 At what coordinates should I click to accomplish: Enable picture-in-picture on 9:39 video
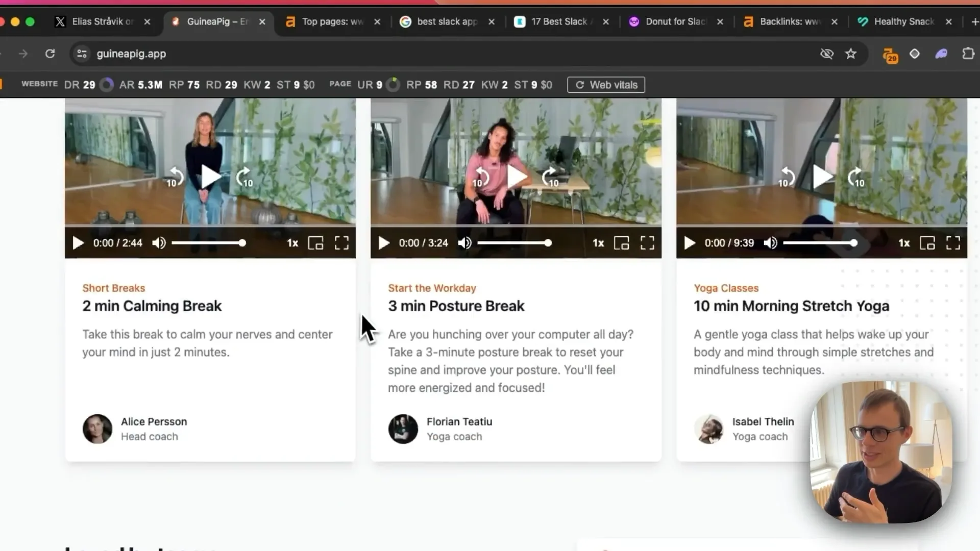pyautogui.click(x=927, y=243)
